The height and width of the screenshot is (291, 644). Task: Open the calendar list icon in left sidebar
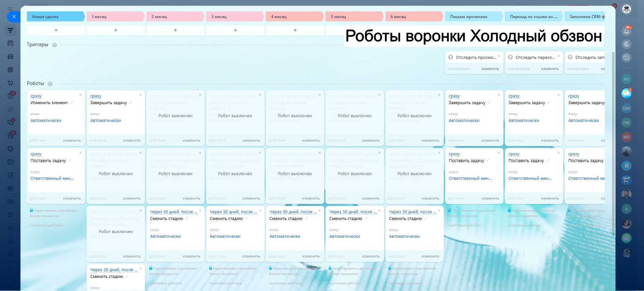pyautogui.click(x=10, y=43)
